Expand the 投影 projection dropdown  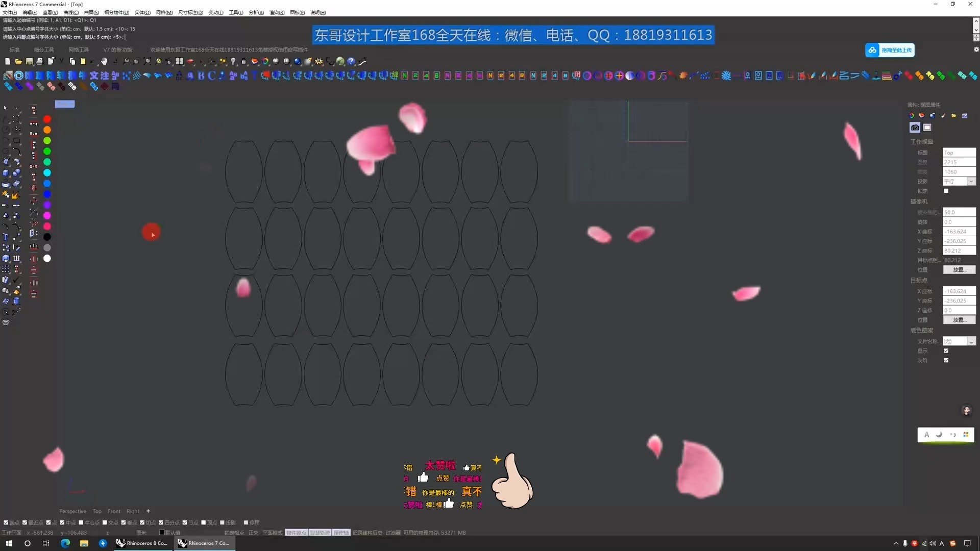(x=971, y=181)
